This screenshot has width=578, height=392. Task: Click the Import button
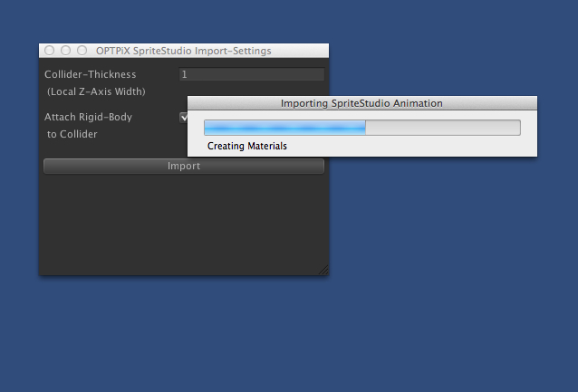pyautogui.click(x=184, y=166)
